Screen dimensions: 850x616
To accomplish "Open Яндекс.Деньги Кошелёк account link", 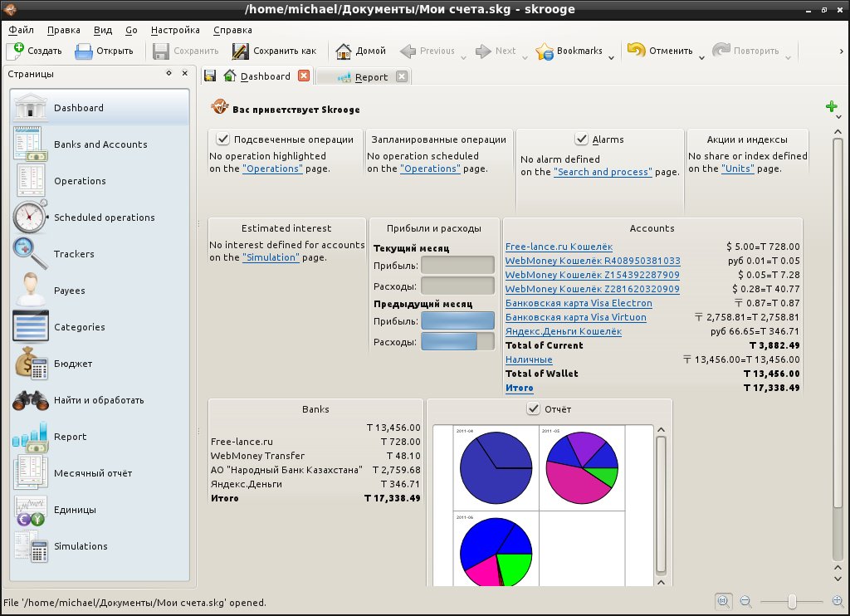I will pyautogui.click(x=564, y=331).
